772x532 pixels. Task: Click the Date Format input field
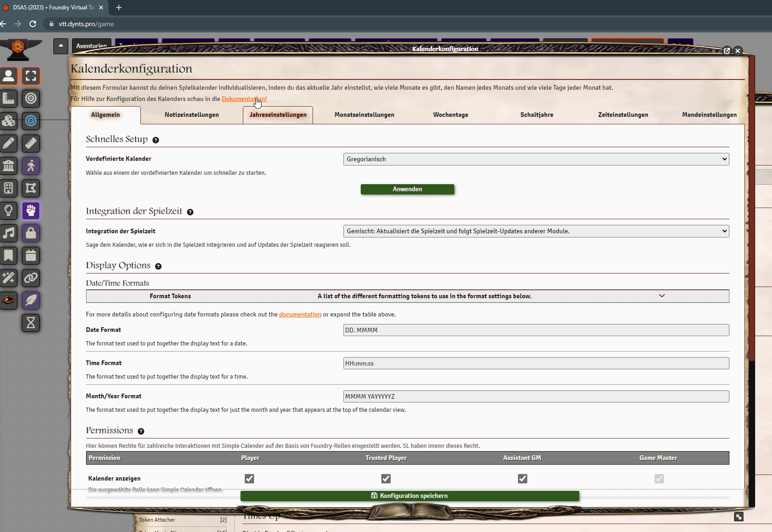point(536,330)
